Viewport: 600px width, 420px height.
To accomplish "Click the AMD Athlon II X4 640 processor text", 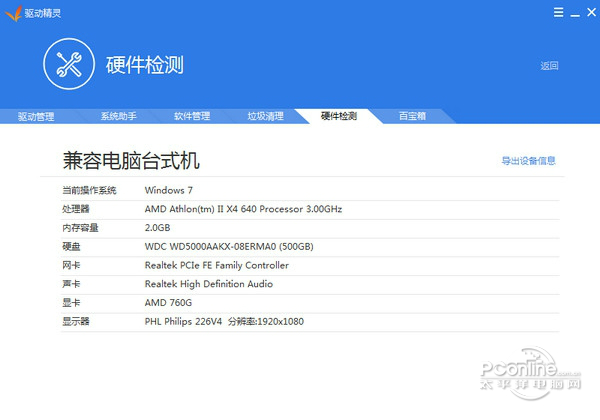I will coord(243,209).
